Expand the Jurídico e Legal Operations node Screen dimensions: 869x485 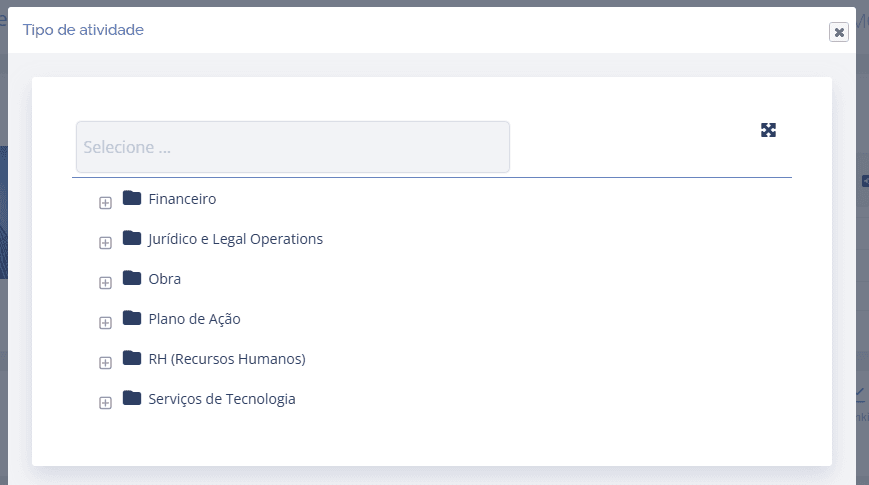(105, 243)
